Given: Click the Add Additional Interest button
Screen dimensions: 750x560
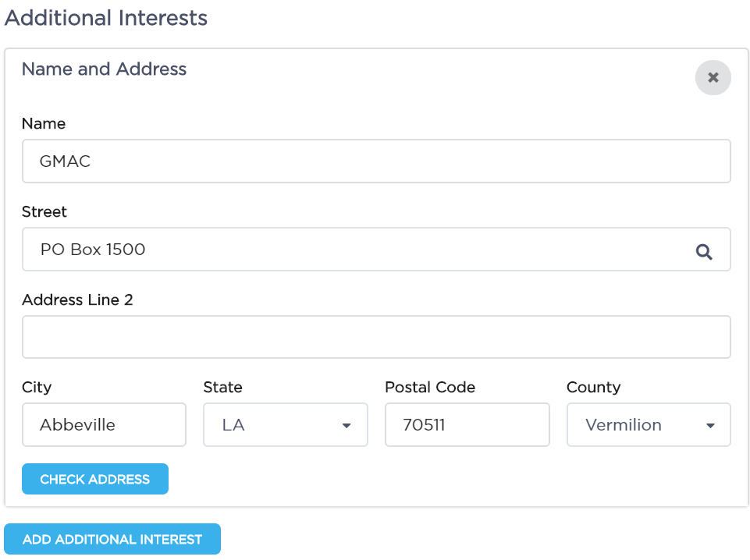Looking at the screenshot, I should tap(112, 539).
